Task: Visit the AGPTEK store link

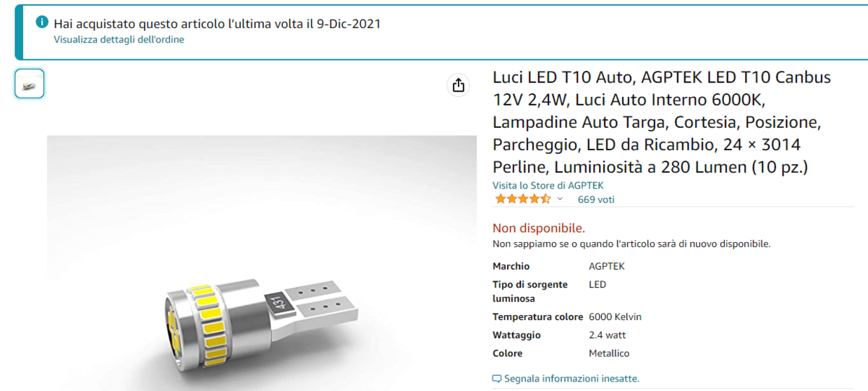Action: click(x=548, y=186)
